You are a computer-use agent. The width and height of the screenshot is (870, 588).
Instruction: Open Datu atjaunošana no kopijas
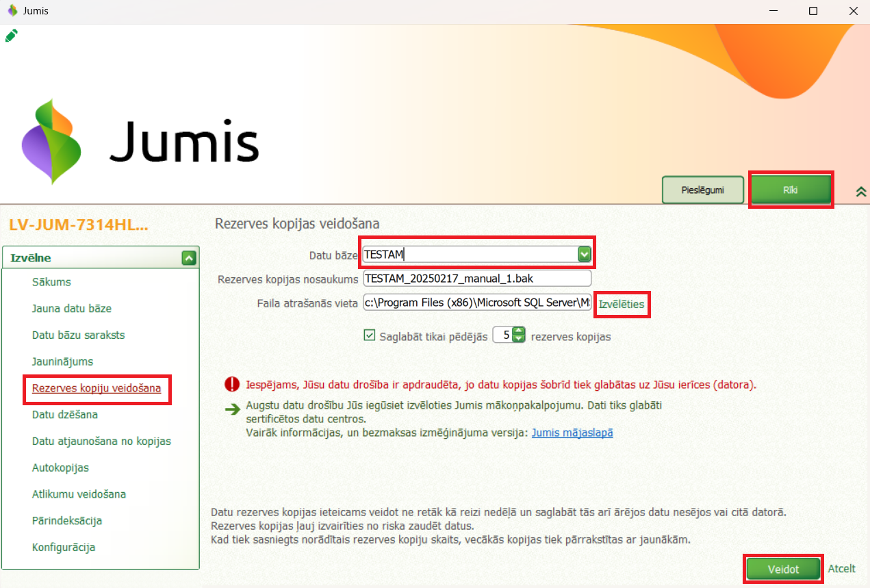pos(101,442)
